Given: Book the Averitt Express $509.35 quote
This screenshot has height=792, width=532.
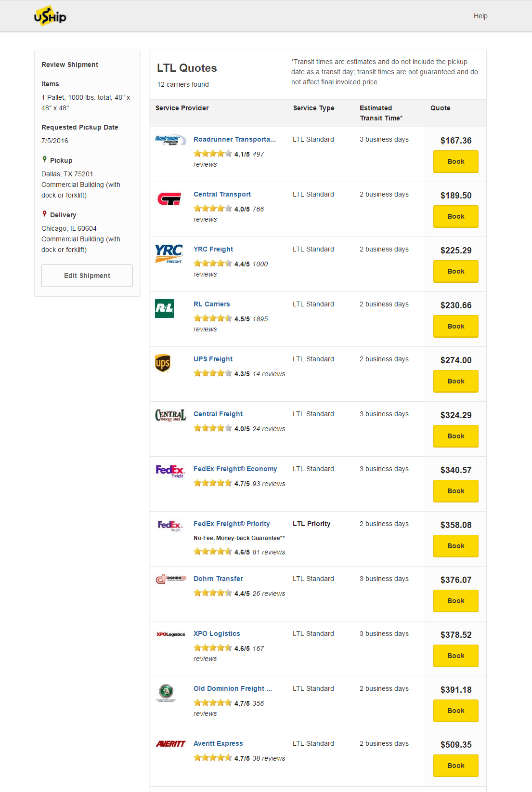Looking at the screenshot, I should (x=455, y=766).
